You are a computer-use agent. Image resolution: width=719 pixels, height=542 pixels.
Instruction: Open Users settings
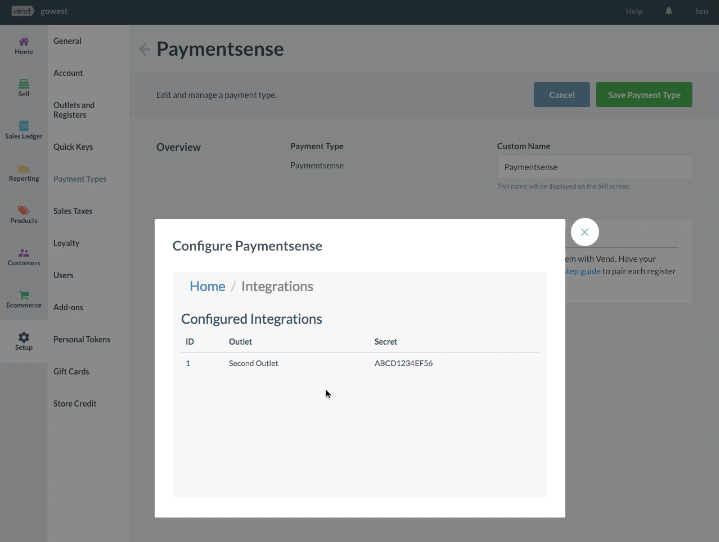pos(63,275)
